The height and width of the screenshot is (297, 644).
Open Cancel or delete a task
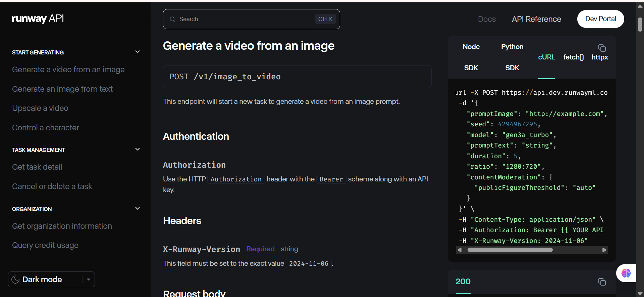tap(52, 186)
